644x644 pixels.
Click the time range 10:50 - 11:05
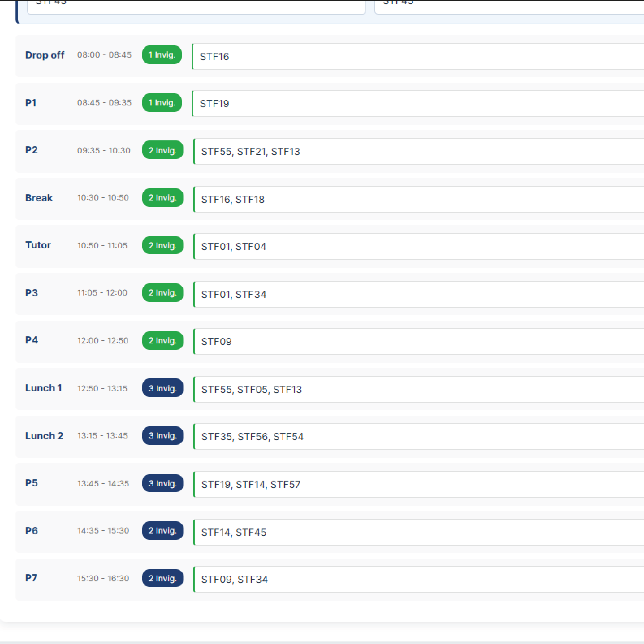[102, 246]
